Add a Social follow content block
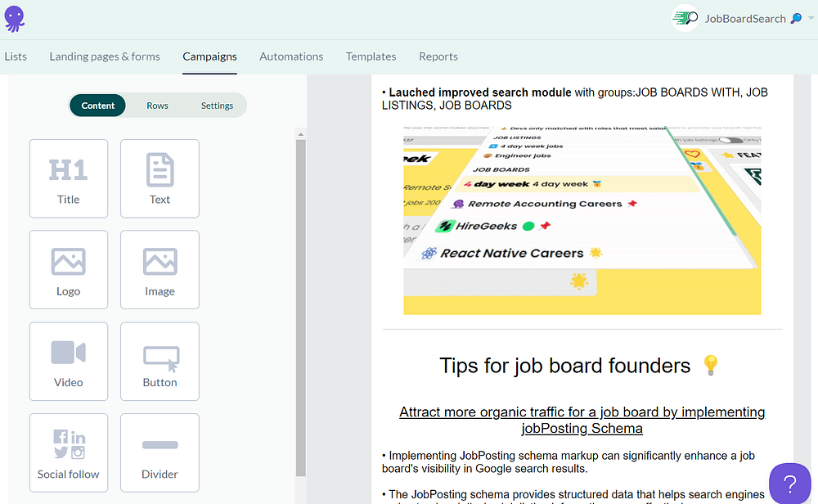Image resolution: width=818 pixels, height=504 pixels. pos(69,453)
